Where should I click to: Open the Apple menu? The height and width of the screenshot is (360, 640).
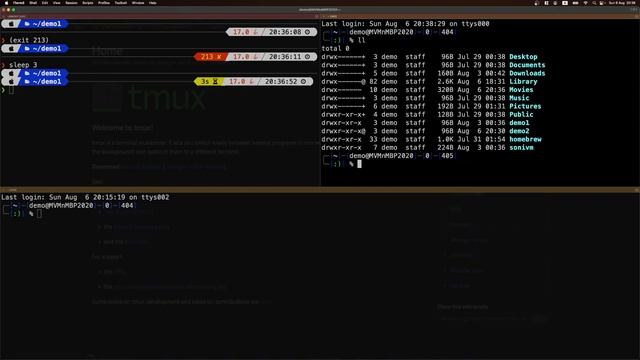[x=6, y=3]
